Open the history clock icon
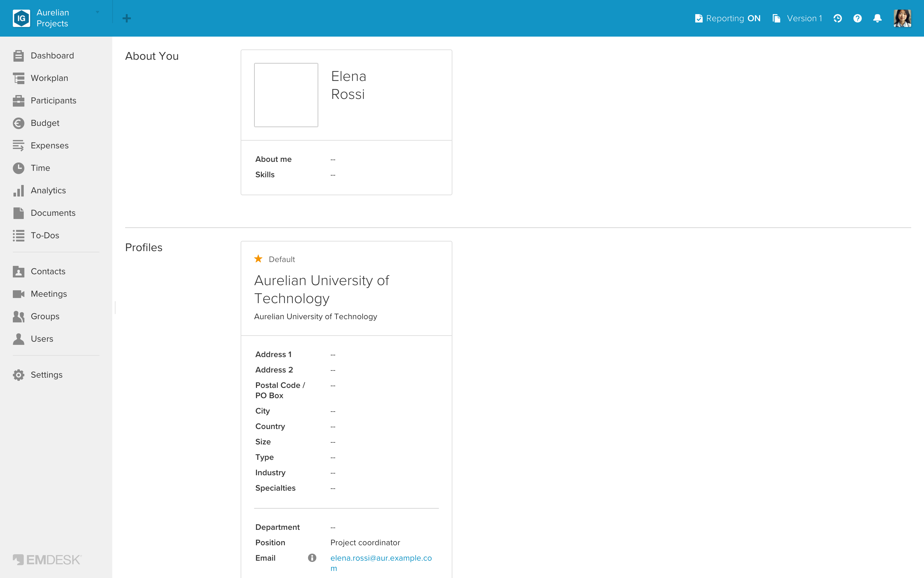The width and height of the screenshot is (924, 578). click(837, 18)
